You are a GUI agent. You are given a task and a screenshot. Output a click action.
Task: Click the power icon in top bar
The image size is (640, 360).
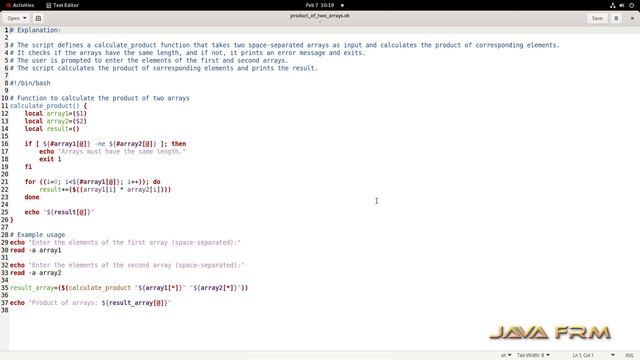631,5
